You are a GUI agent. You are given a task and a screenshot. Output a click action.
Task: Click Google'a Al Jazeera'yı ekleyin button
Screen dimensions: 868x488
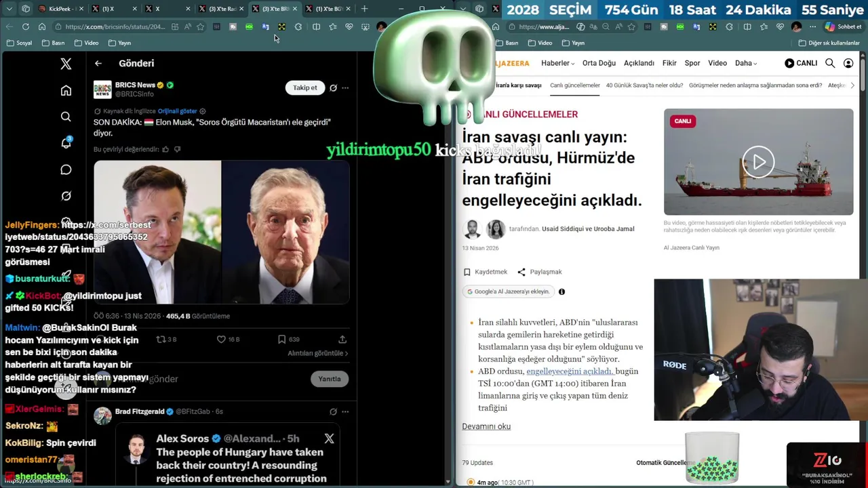click(x=508, y=291)
